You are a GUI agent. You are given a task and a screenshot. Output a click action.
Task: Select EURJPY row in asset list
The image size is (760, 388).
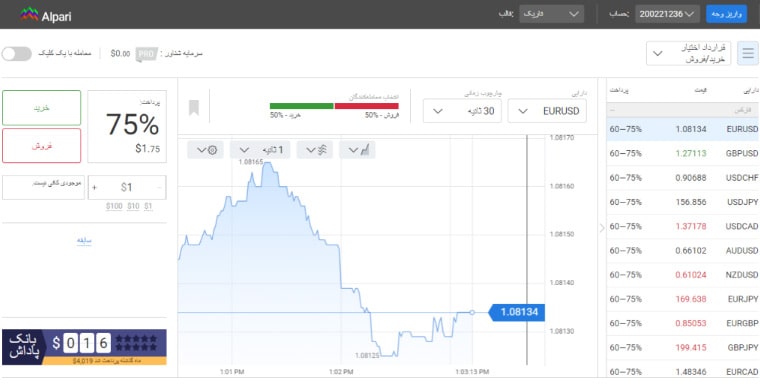(x=683, y=299)
